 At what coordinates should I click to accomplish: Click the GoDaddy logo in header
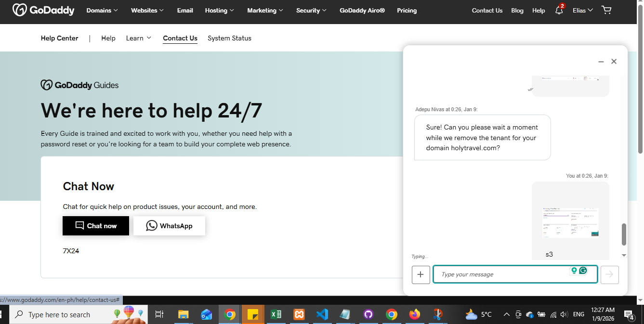pos(43,10)
